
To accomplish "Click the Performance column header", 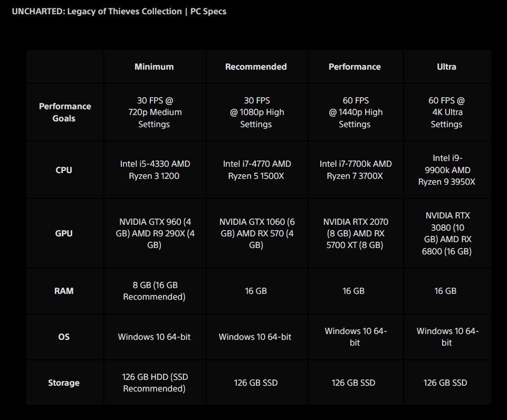I will pos(355,67).
